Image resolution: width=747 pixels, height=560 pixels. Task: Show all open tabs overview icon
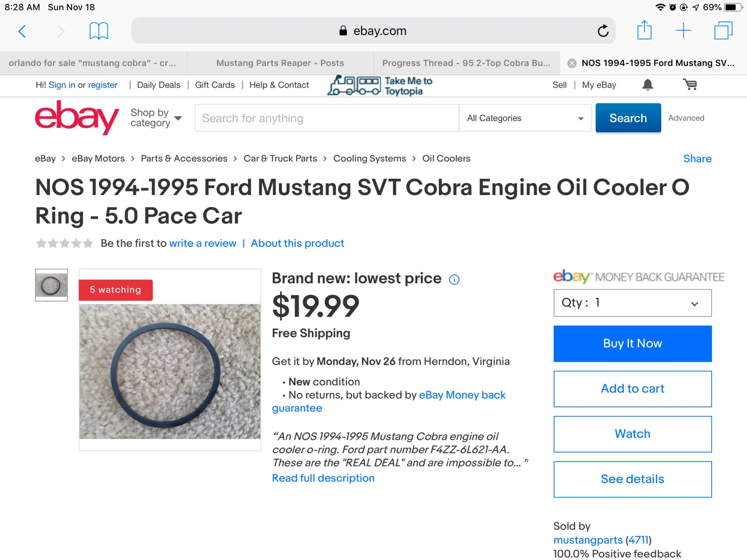tap(723, 31)
